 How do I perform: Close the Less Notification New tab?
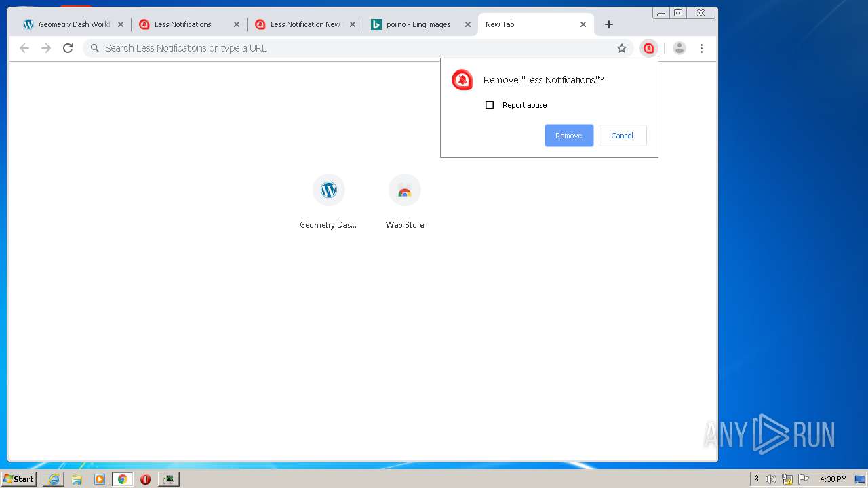click(x=353, y=24)
